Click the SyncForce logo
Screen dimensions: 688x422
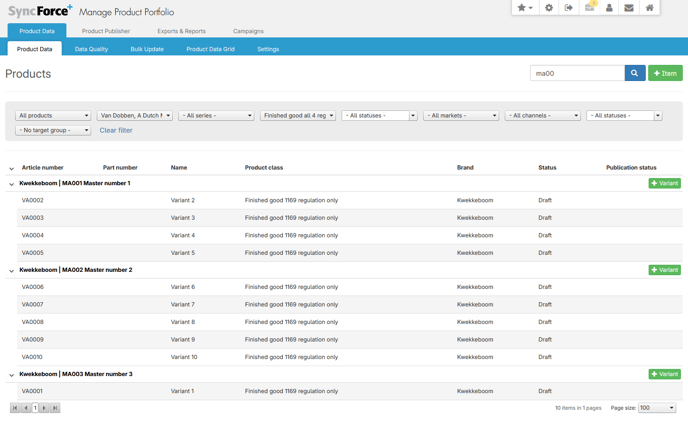pyautogui.click(x=40, y=11)
